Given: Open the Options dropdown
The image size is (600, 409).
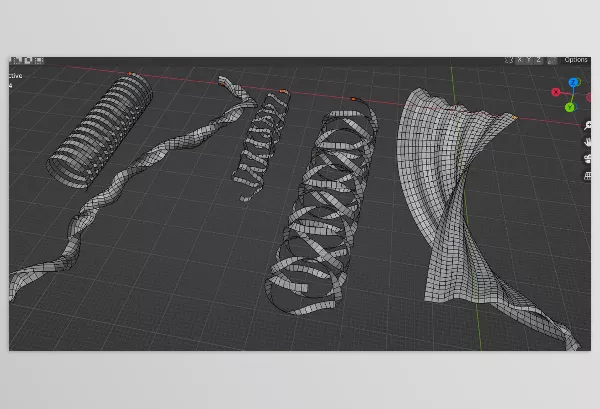Looking at the screenshot, I should (576, 61).
